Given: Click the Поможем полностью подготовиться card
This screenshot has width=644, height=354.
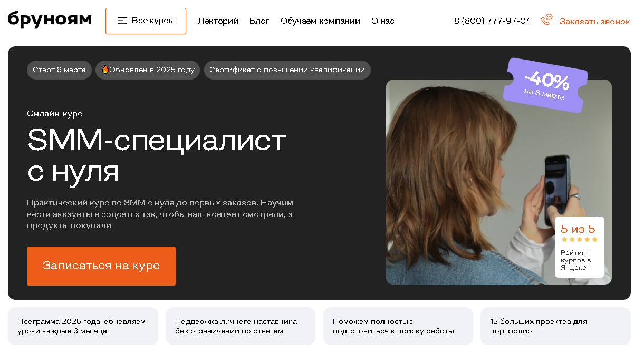Looking at the screenshot, I should (x=398, y=326).
